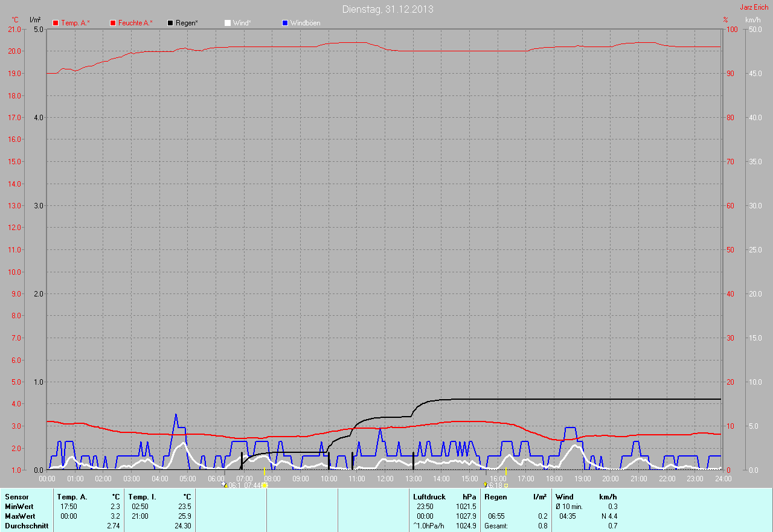Viewport: 773px width, 532px height.
Task: Click the pressure trend label ^1.0hPa/h
Action: click(429, 526)
